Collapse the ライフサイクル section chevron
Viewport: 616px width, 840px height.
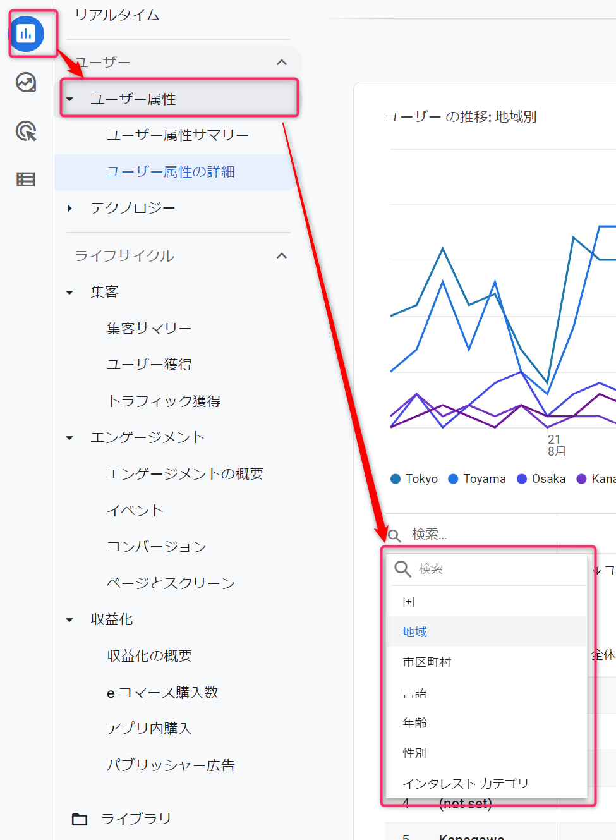coord(282,255)
